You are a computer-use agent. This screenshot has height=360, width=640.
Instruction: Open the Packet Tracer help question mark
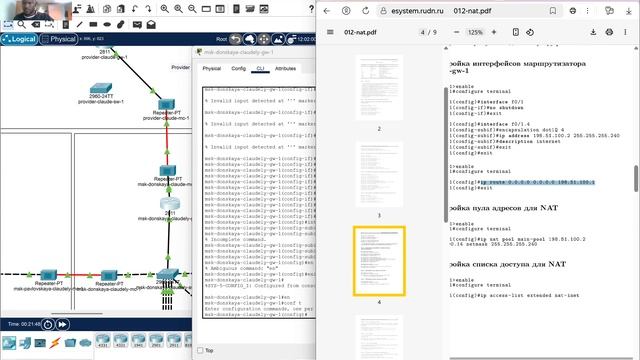(x=311, y=9)
